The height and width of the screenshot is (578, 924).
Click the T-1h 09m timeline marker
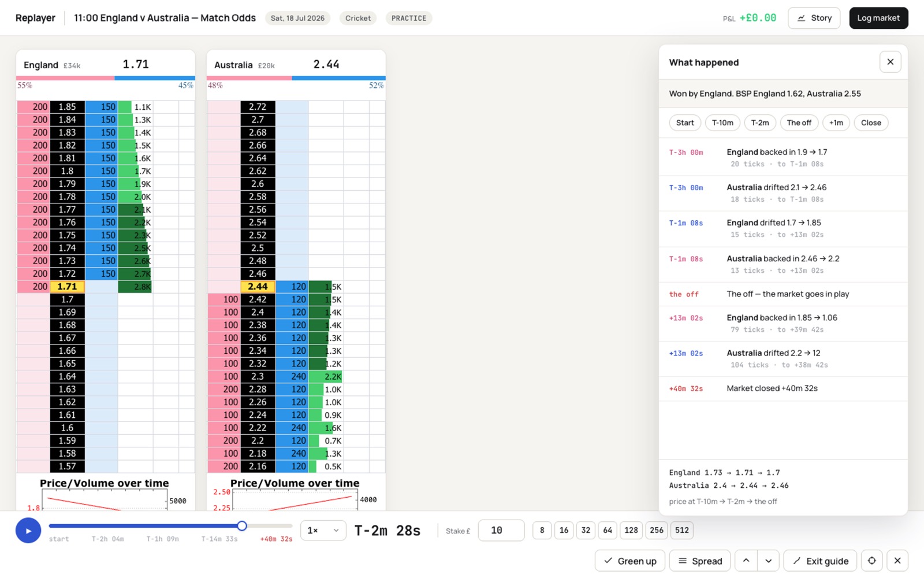pyautogui.click(x=162, y=539)
